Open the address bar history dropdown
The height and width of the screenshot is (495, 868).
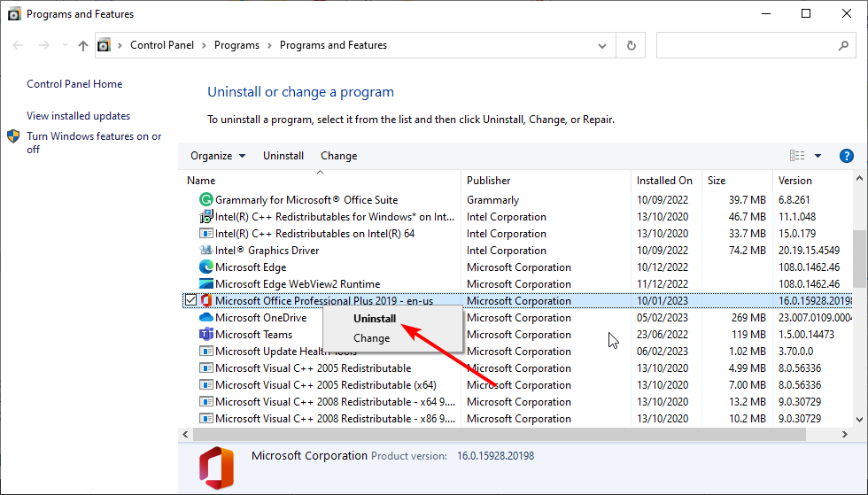602,46
